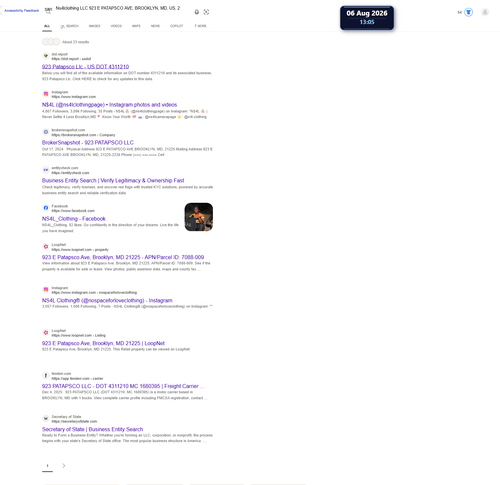Open 923 E Patapsco Ave | LoopNet result
The image size is (500, 485).
pos(103,343)
